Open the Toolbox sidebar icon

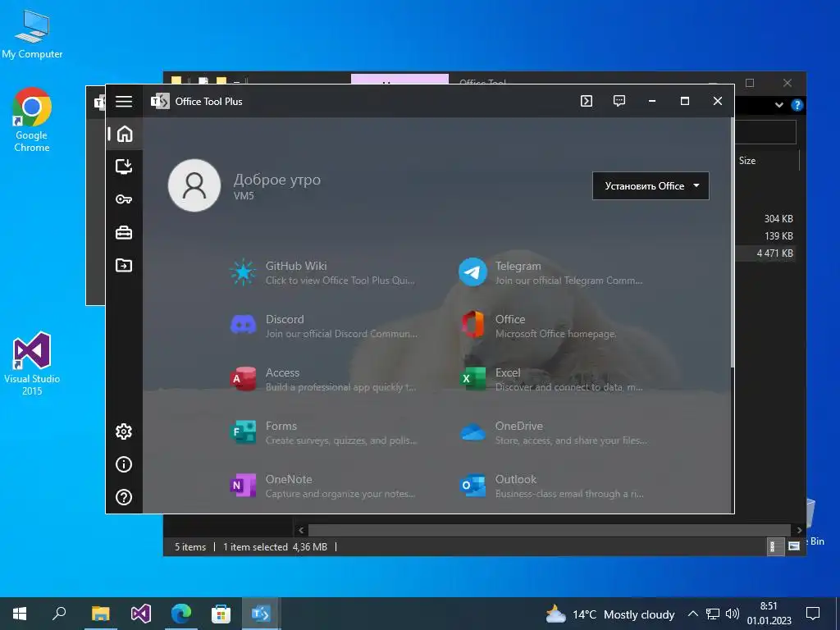(124, 232)
